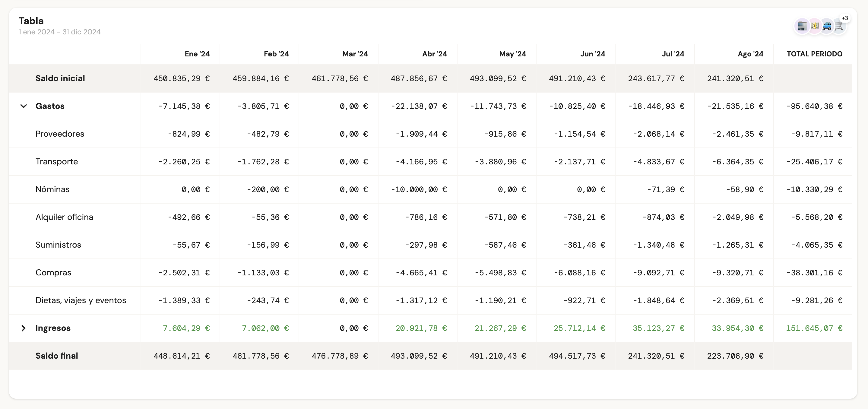Click Transporte May value -3.880,96 €
The height and width of the screenshot is (409, 868).
[x=500, y=162]
